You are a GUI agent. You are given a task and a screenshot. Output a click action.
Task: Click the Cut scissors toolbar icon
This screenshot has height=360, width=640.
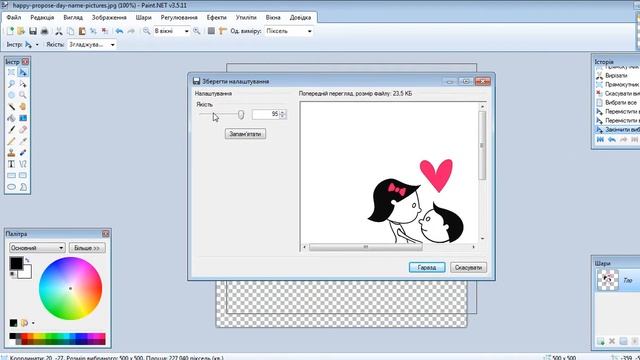(x=59, y=31)
